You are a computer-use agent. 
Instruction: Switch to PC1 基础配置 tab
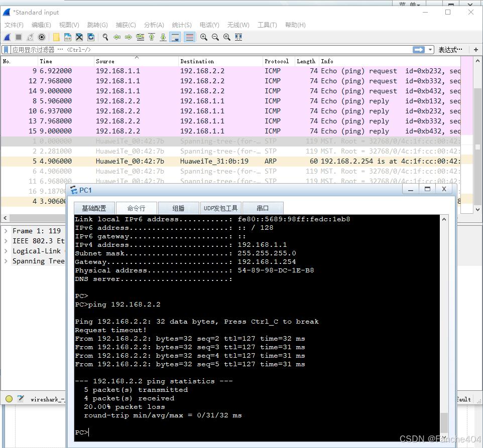(x=94, y=208)
